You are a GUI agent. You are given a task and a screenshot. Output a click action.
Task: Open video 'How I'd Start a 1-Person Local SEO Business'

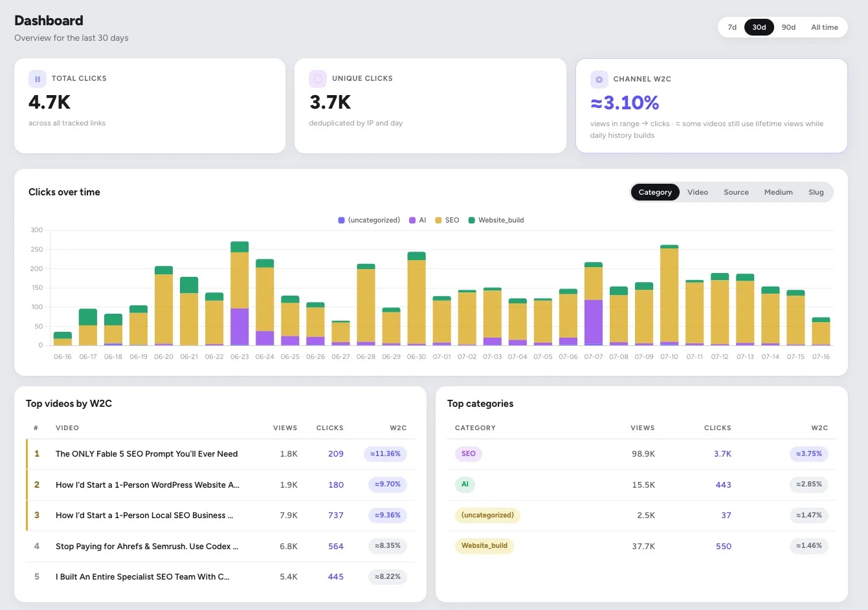coord(144,516)
